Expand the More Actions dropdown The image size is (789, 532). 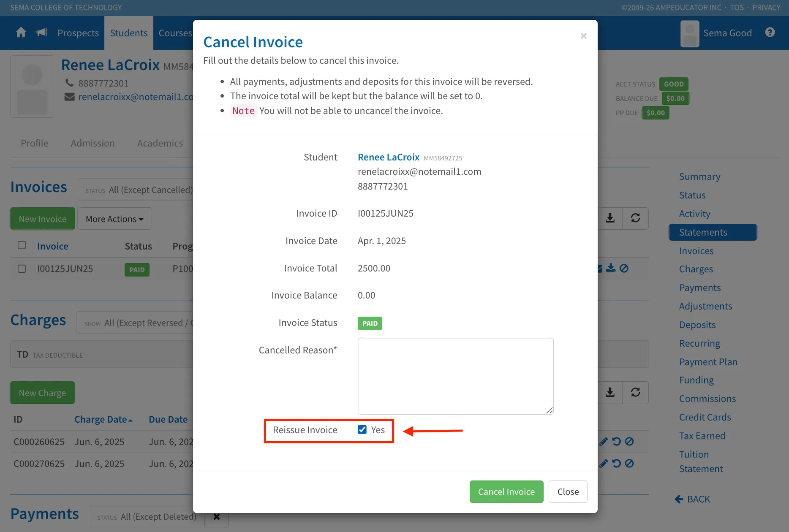114,219
